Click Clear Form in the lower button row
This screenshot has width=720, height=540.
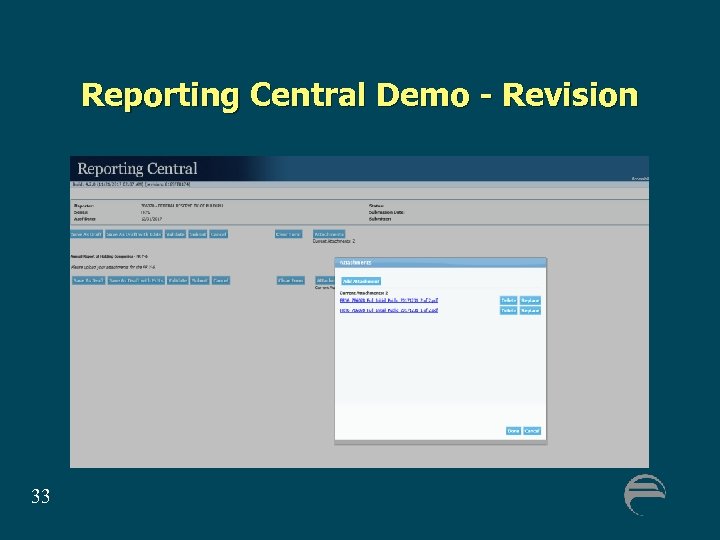tap(291, 281)
